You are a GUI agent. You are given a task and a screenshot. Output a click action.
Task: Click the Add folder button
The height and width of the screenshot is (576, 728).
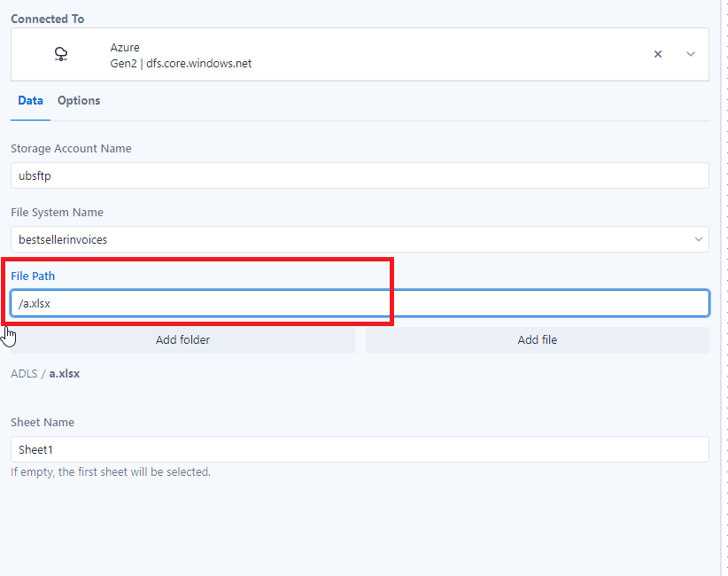point(182,339)
